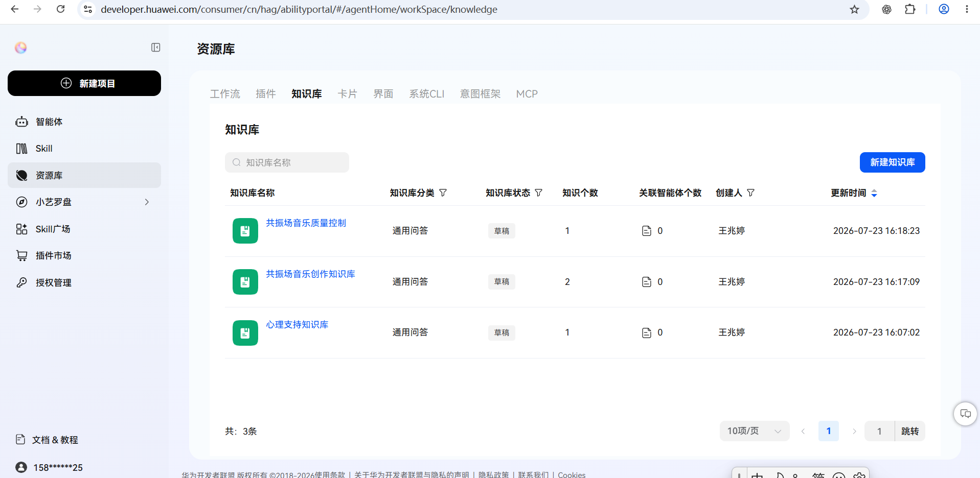The image size is (980, 478).
Task: Switch to the 意图框架 tab
Action: point(481,94)
